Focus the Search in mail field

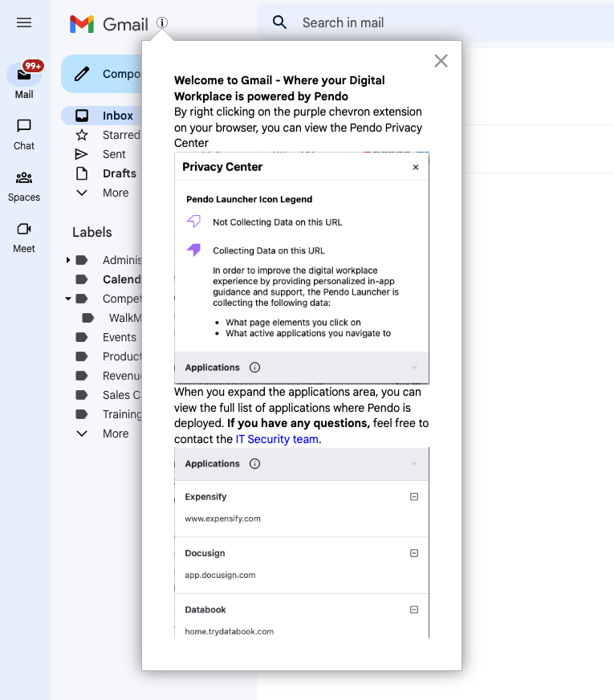pyautogui.click(x=435, y=22)
